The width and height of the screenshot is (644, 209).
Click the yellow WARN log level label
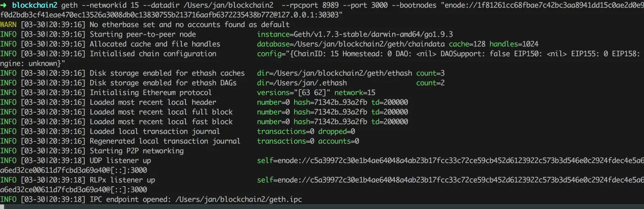tap(9, 25)
